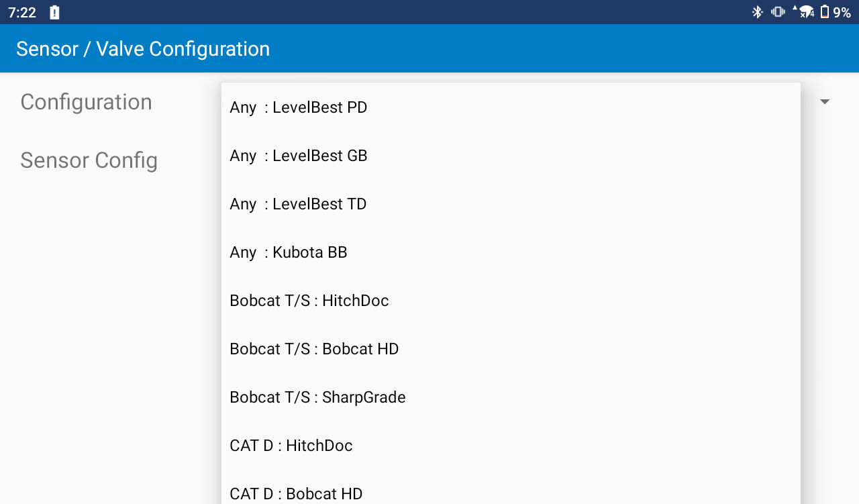
Task: Select Bobcat T/S : Bobcat HD
Action: click(x=511, y=349)
